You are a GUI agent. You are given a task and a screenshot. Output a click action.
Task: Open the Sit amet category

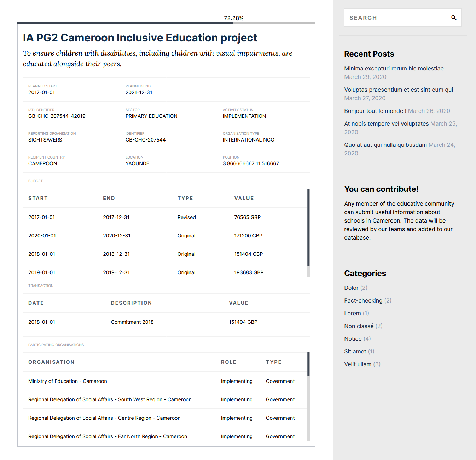pyautogui.click(x=355, y=351)
